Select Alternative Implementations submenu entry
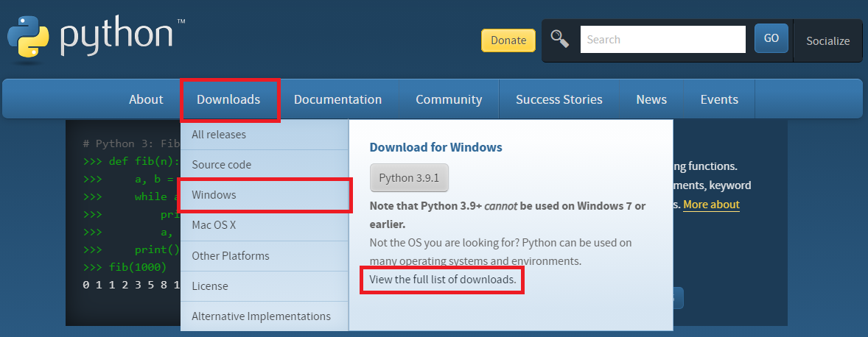Image resolution: width=868 pixels, height=337 pixels. coord(265,316)
